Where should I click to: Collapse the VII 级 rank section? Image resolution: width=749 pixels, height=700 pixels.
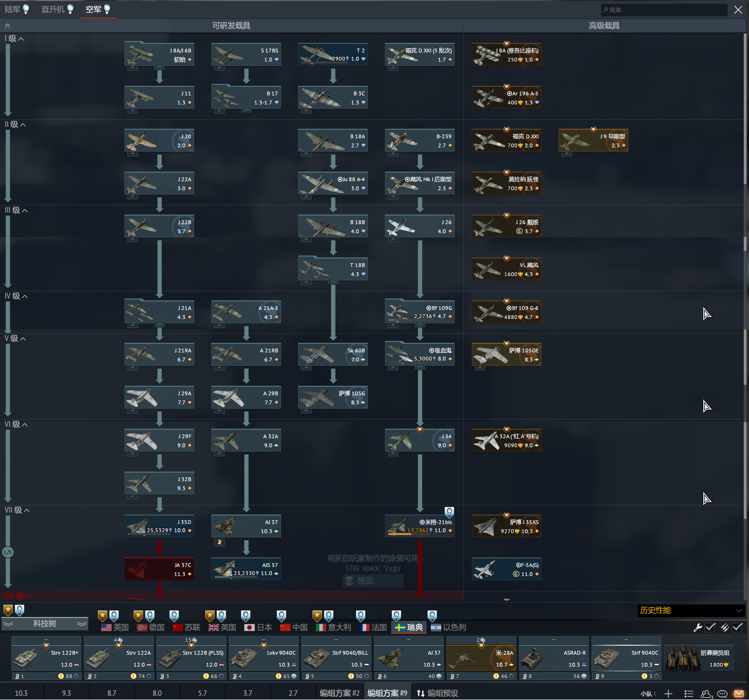(x=17, y=510)
